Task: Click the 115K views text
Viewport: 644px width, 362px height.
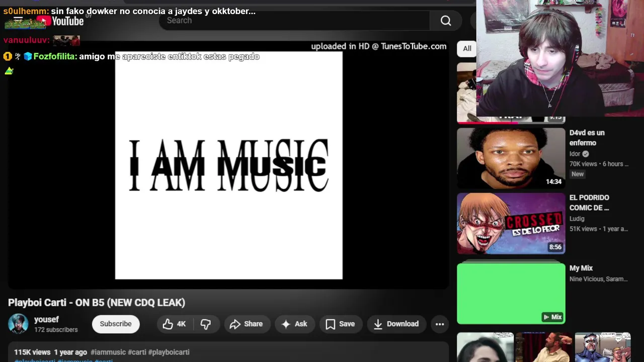Action: pyautogui.click(x=32, y=352)
